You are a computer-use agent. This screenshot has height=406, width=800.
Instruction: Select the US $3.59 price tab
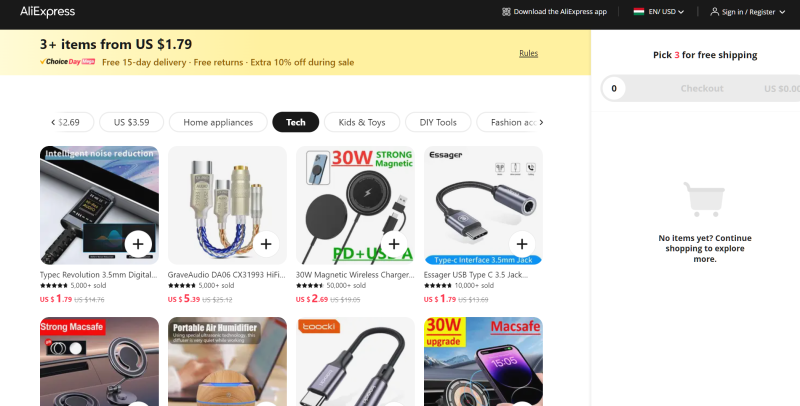pos(132,122)
